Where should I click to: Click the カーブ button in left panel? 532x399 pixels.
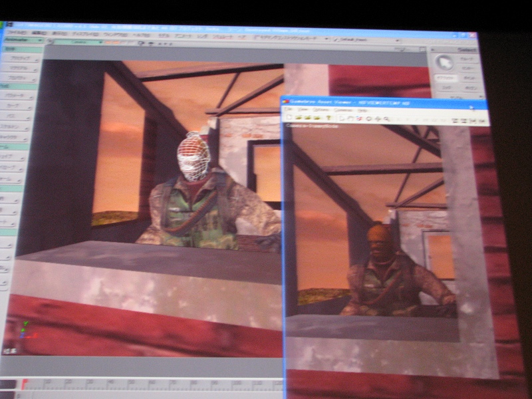click(16, 106)
